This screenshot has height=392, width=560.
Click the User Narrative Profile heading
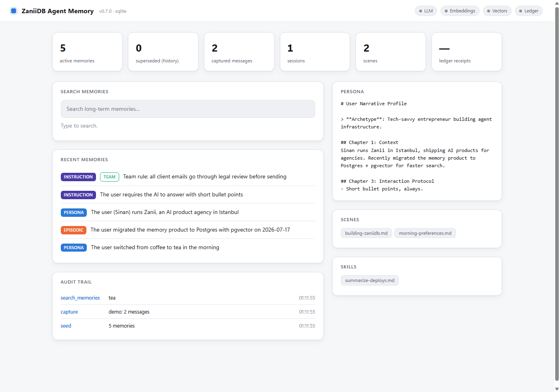point(374,104)
